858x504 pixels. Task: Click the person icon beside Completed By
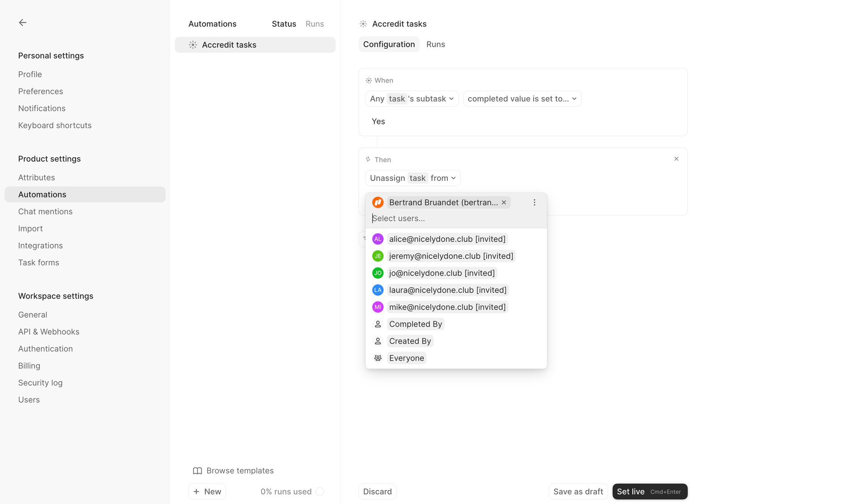tap(378, 323)
